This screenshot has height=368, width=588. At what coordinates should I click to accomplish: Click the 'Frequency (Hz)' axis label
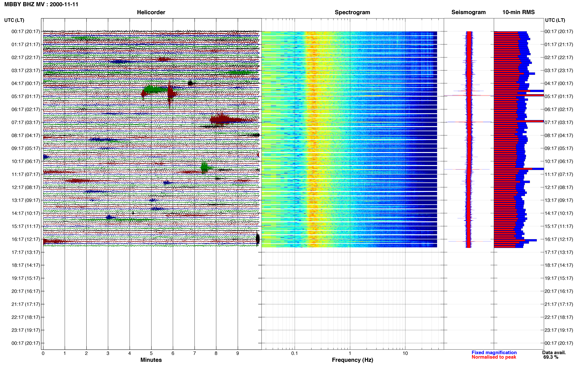(352, 360)
